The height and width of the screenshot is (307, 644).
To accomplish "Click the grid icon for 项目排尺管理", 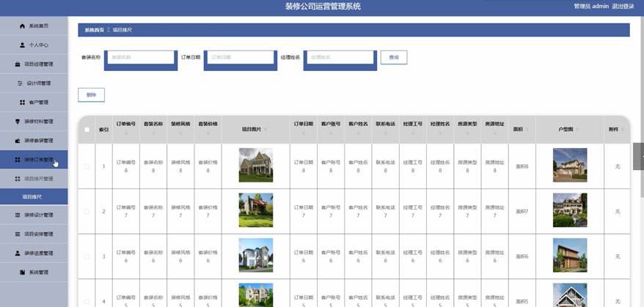I will [18, 179].
